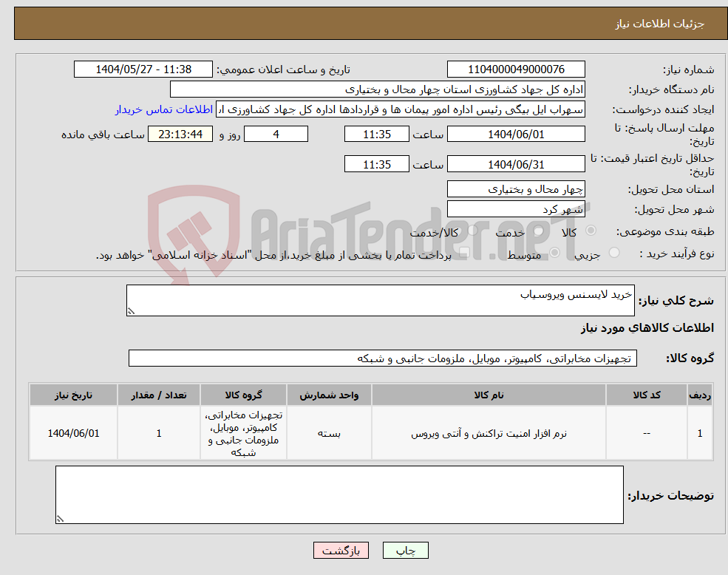The height and width of the screenshot is (575, 728).
Task: Click the deadline date 1404/06/01 field
Action: click(x=516, y=134)
